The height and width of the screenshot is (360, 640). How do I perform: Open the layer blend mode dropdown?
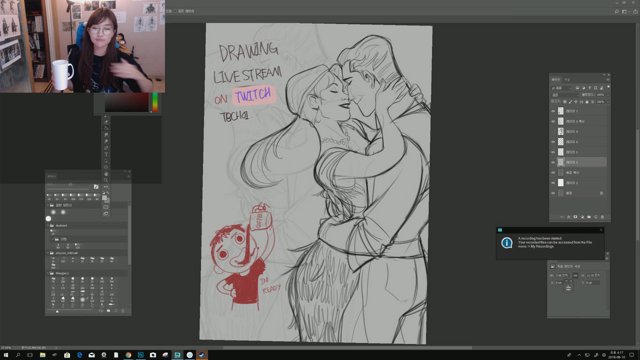point(565,95)
